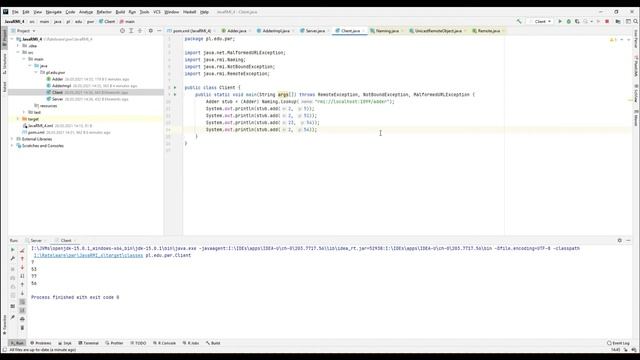This screenshot has height=360, width=640.
Task: Click the warning indicator at editor top right
Action: [613, 40]
